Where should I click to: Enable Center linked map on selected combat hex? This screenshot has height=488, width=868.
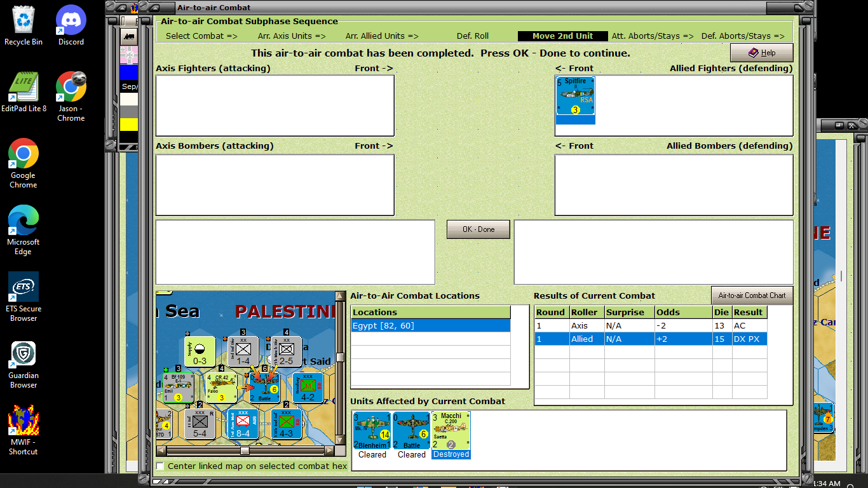click(x=161, y=466)
